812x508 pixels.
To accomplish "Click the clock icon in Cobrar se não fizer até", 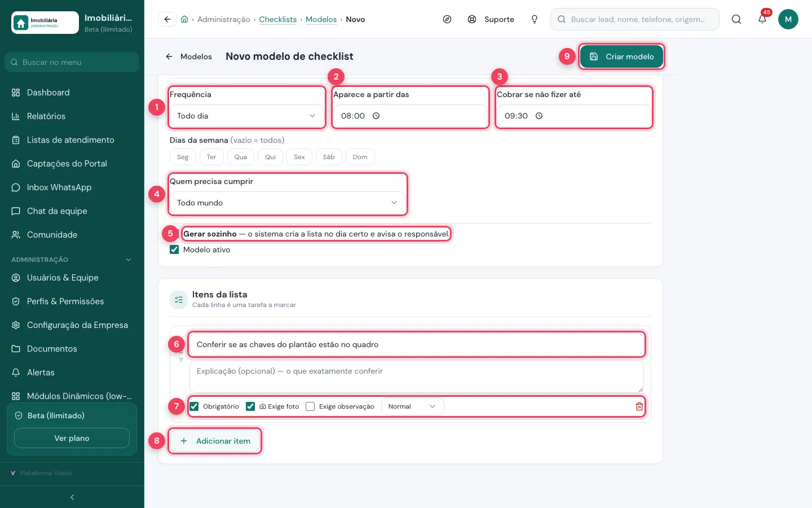I will [539, 116].
